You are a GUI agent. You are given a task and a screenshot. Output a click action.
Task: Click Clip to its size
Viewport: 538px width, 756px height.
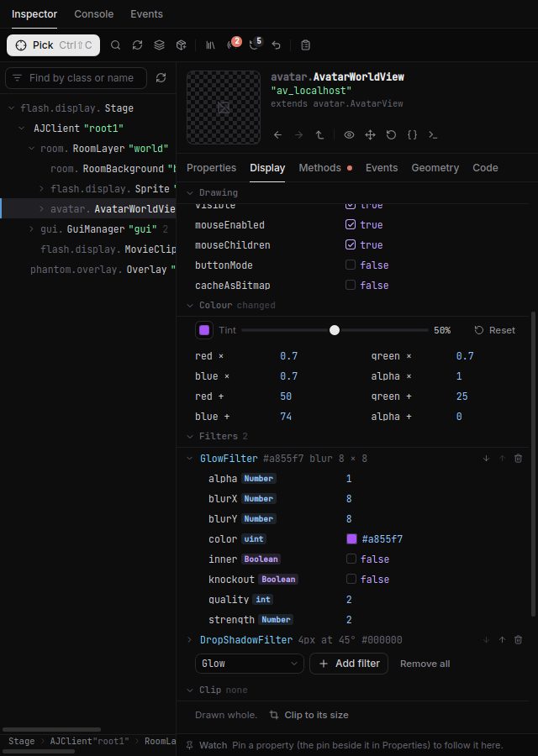coord(309,715)
